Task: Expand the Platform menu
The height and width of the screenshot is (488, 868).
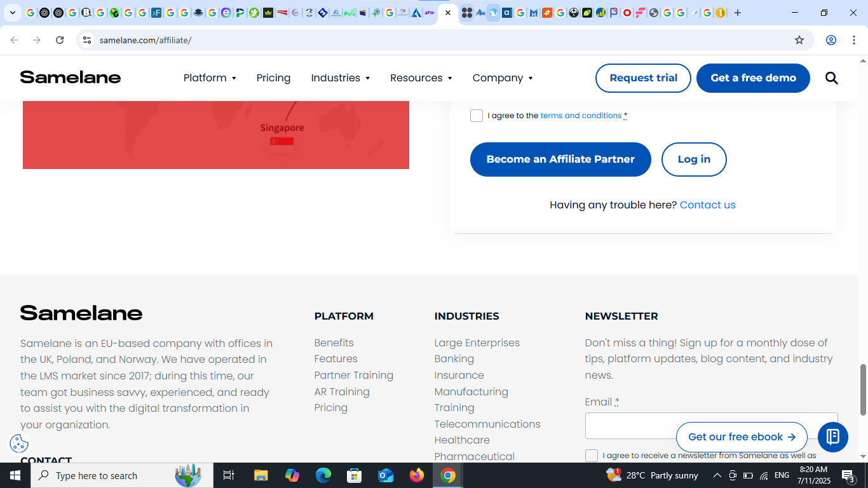Action: coord(210,78)
